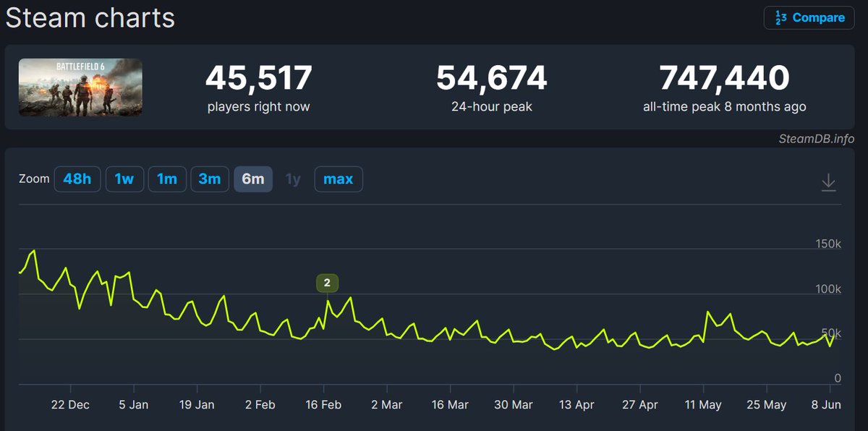Select the 6m zoom range

(x=253, y=179)
